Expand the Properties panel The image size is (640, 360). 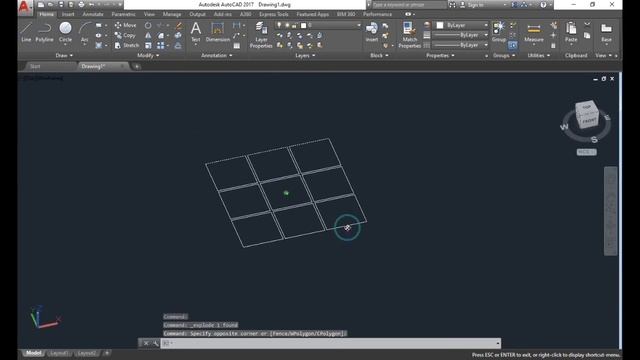coord(440,56)
